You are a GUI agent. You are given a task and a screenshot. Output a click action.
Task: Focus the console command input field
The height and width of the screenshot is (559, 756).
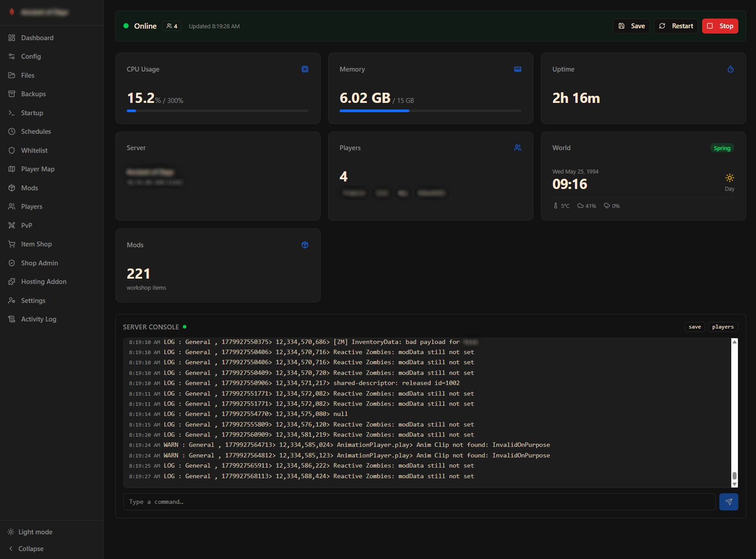[419, 502]
